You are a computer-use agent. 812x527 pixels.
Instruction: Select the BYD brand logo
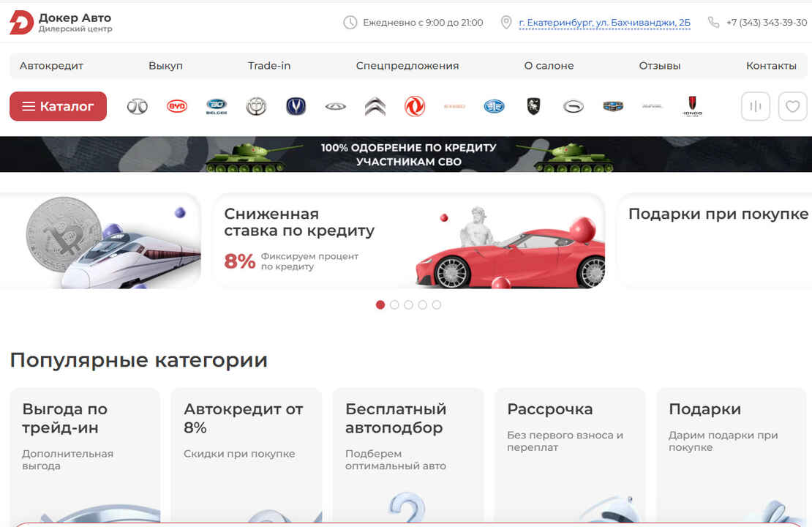[x=177, y=106]
